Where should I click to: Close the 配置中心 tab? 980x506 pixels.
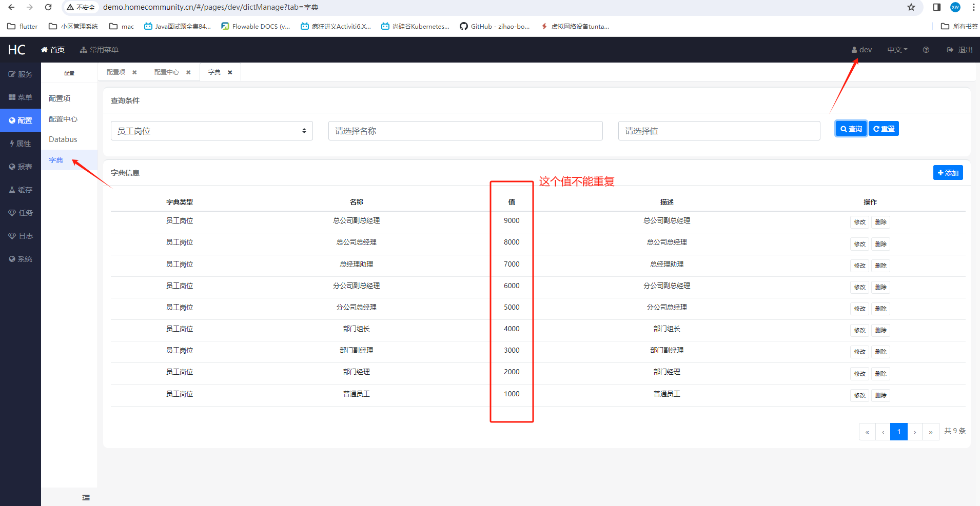188,72
